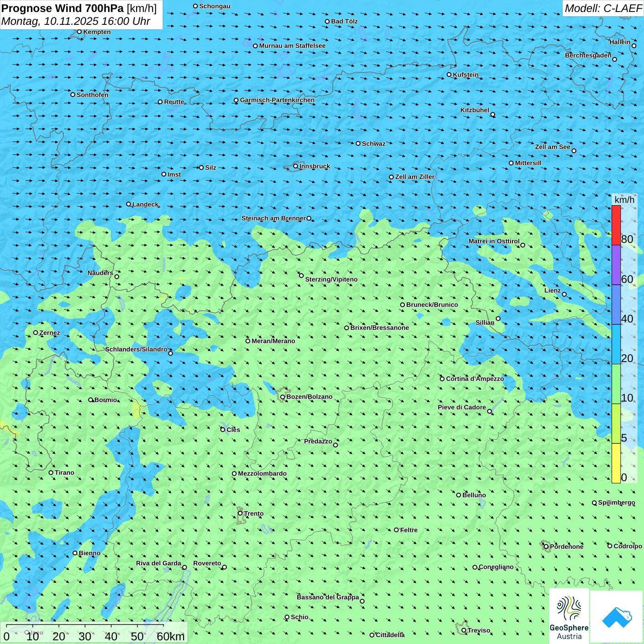
Task: Click the Kempten city label
Action: [x=97, y=32]
